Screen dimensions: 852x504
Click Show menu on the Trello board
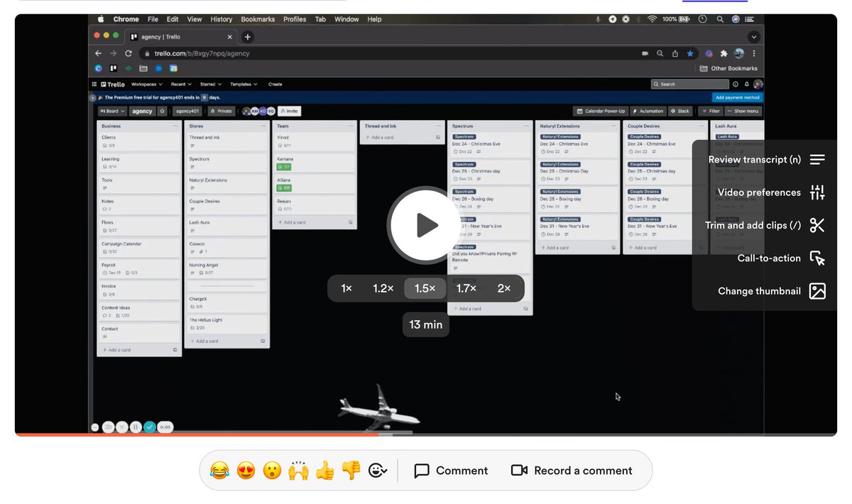click(x=743, y=111)
